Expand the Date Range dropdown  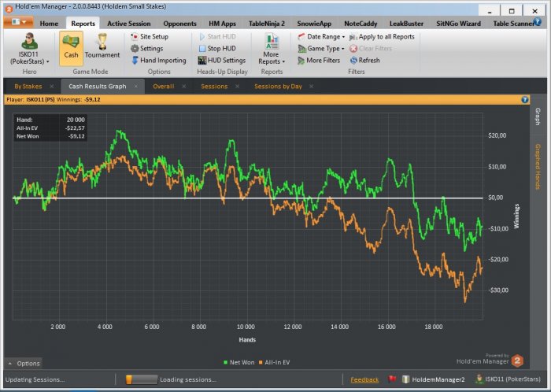tap(321, 36)
